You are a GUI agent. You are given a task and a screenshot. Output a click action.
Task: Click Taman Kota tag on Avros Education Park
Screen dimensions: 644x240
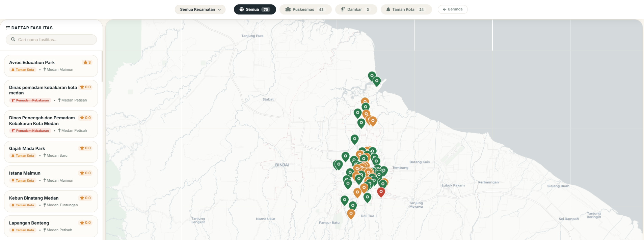(23, 70)
